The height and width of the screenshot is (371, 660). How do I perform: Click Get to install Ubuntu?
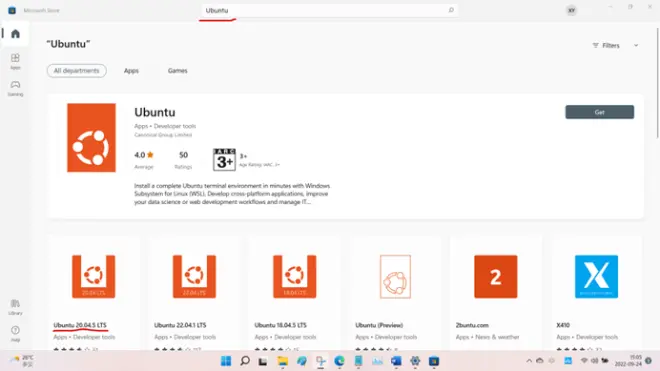coord(599,112)
